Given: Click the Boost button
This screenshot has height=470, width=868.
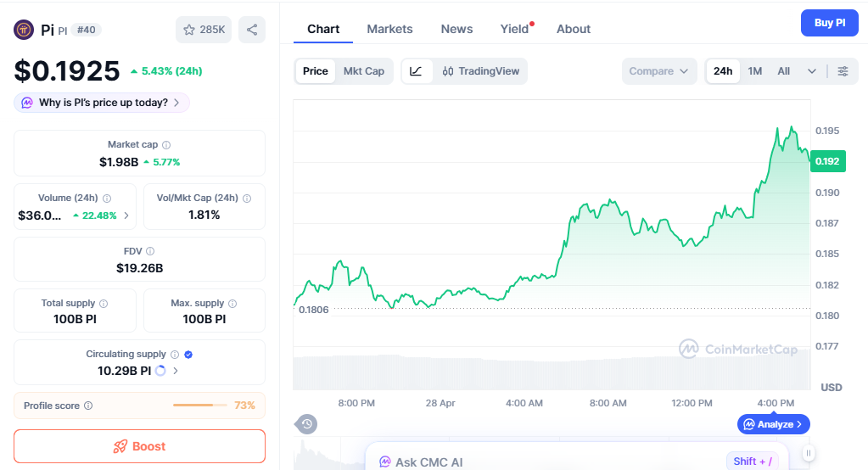Looking at the screenshot, I should click(x=139, y=446).
